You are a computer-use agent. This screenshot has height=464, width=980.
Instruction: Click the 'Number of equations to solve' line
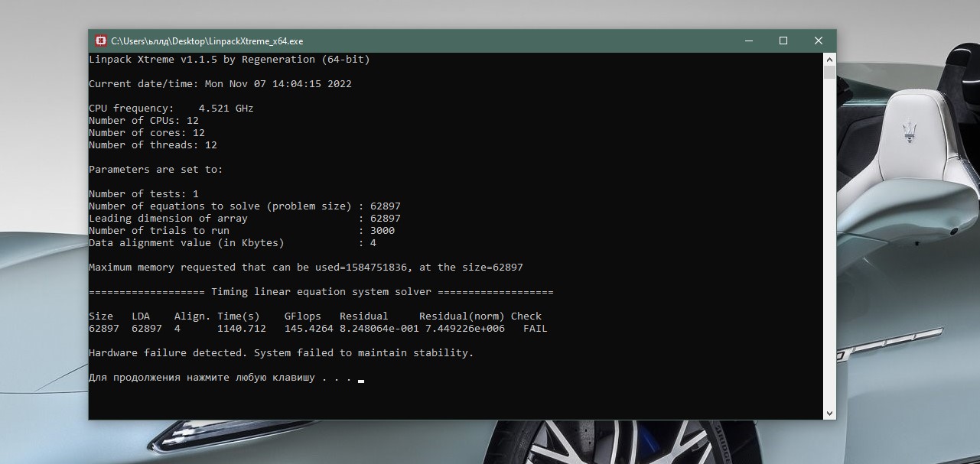click(245, 206)
